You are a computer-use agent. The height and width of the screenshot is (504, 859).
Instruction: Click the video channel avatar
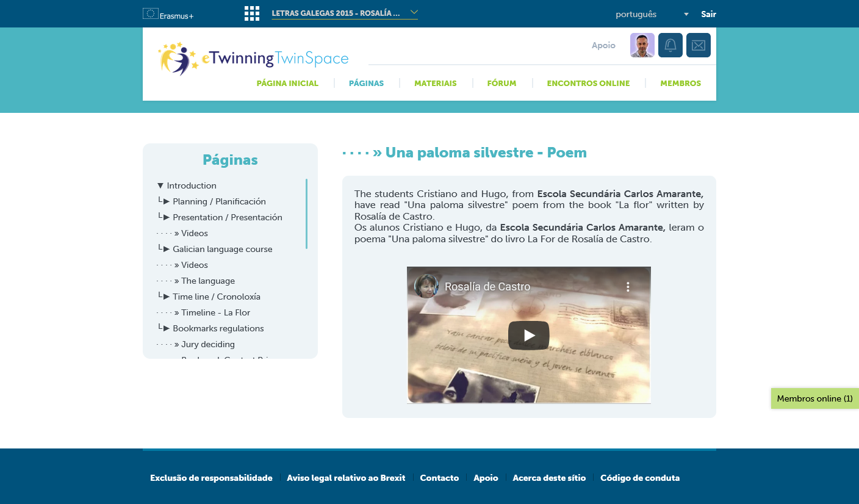[426, 286]
